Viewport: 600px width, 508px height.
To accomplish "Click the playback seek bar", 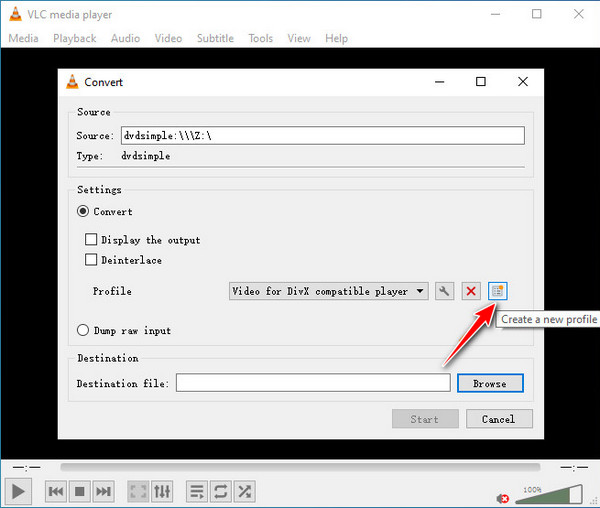I will [x=300, y=467].
